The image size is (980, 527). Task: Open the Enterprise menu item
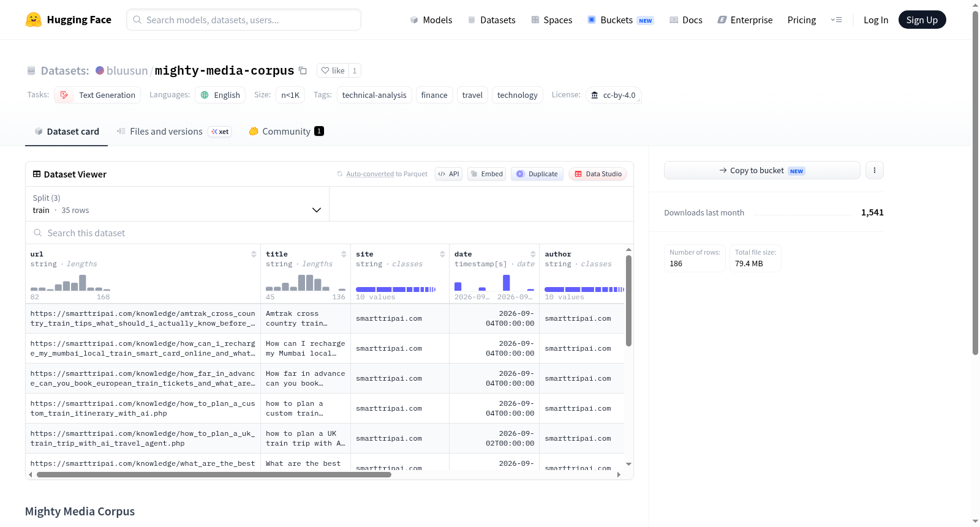[x=745, y=20]
